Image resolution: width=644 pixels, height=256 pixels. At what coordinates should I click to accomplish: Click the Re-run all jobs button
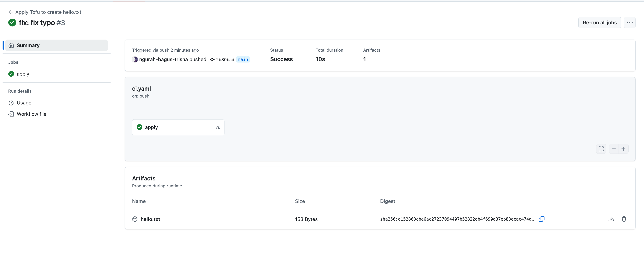(600, 23)
